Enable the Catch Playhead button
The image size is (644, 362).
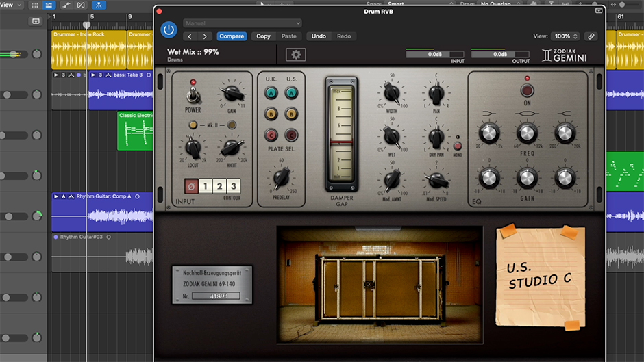(x=100, y=5)
